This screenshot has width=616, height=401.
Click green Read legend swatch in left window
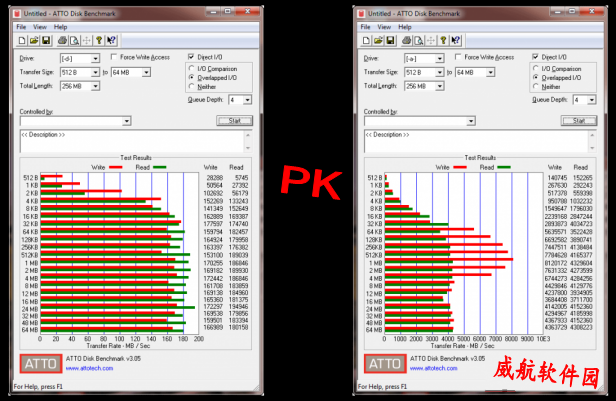pyautogui.click(x=160, y=168)
